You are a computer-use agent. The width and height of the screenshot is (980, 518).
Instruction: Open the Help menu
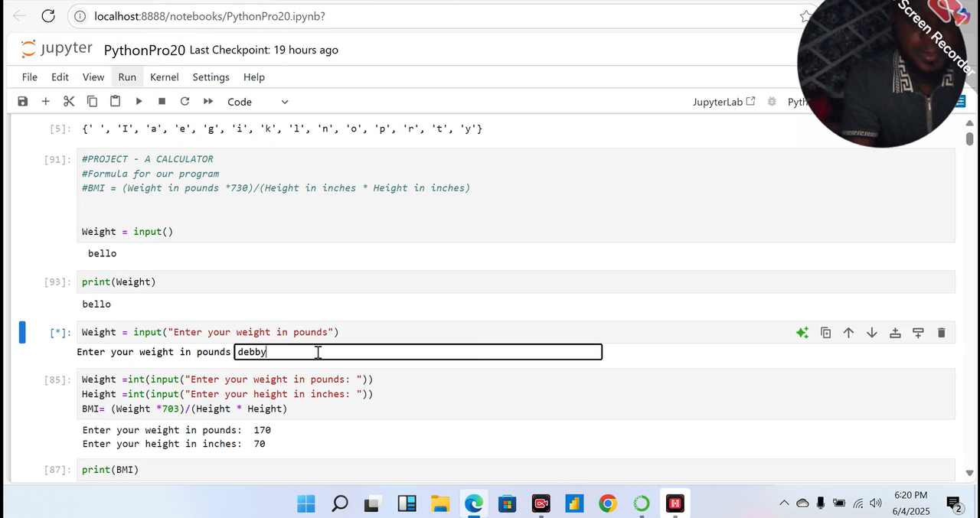coord(254,77)
